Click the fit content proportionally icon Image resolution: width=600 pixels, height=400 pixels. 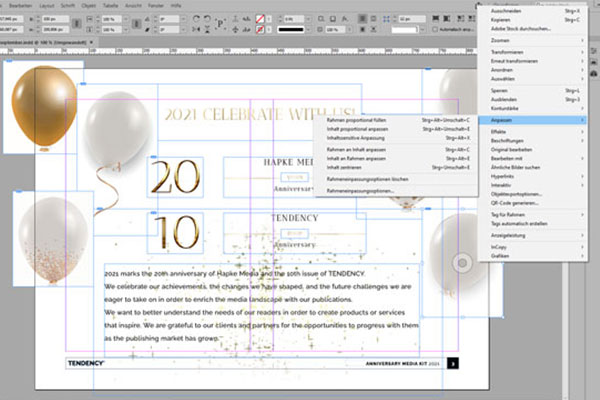tap(446, 18)
